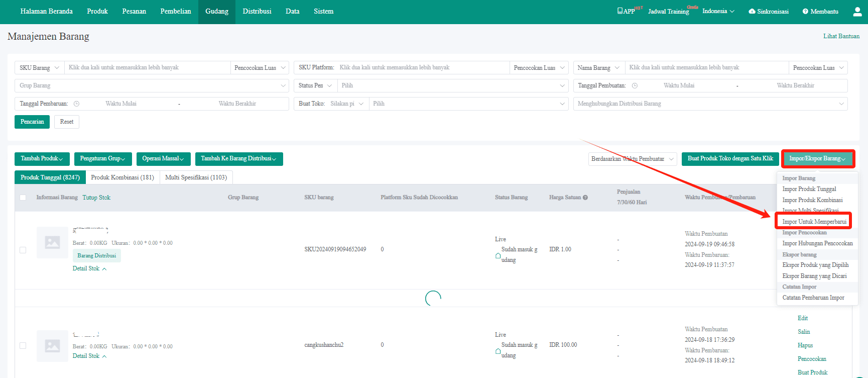This screenshot has width=868, height=378.
Task: Click the Tutup Stok link
Action: (x=96, y=198)
